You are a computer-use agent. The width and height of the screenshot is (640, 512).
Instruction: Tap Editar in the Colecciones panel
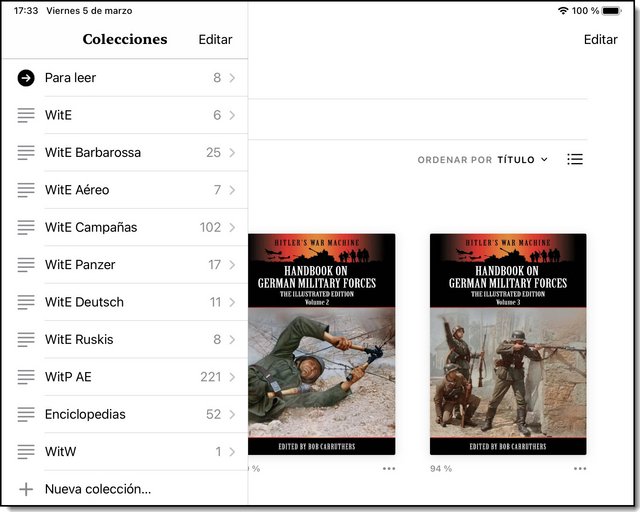(215, 40)
